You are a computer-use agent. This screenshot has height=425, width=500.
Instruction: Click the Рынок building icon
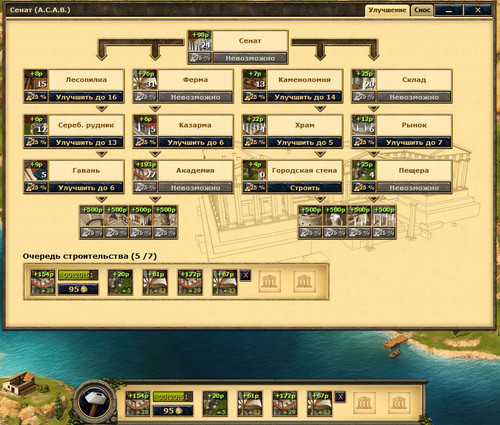tap(364, 125)
